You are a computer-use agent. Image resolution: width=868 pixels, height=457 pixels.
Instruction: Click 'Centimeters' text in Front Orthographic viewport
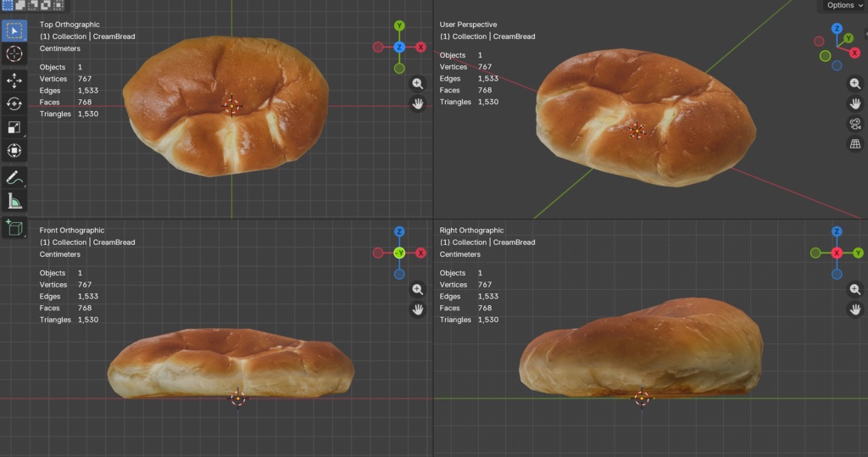point(60,254)
